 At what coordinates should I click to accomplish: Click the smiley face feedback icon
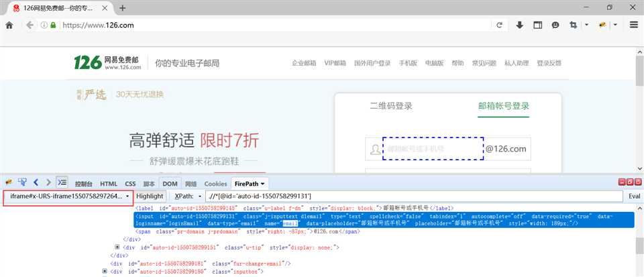(555, 25)
